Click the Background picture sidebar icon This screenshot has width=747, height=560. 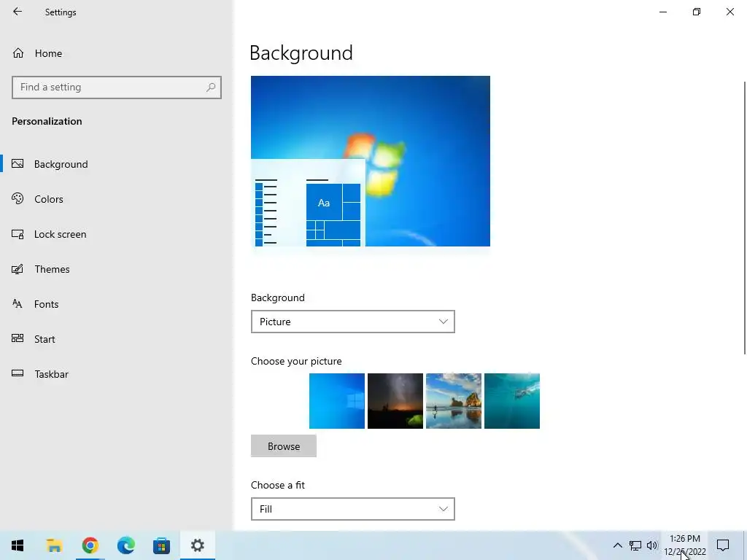point(18,164)
